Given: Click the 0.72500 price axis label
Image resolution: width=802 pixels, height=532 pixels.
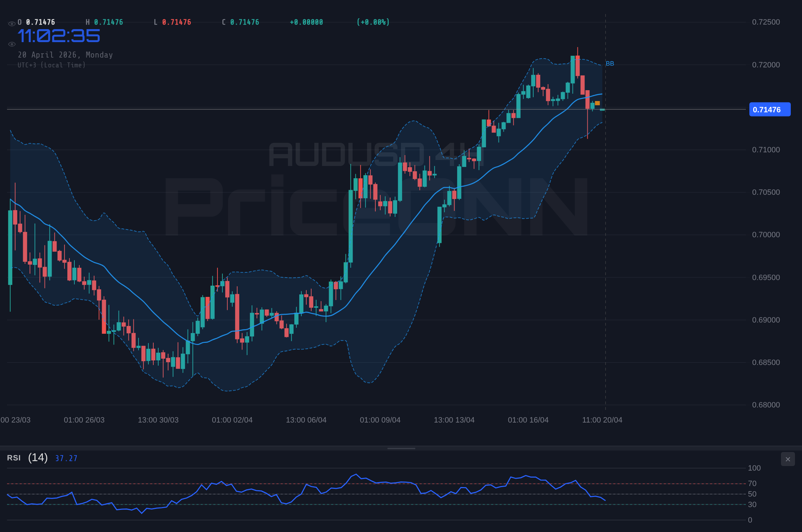Looking at the screenshot, I should coord(766,22).
